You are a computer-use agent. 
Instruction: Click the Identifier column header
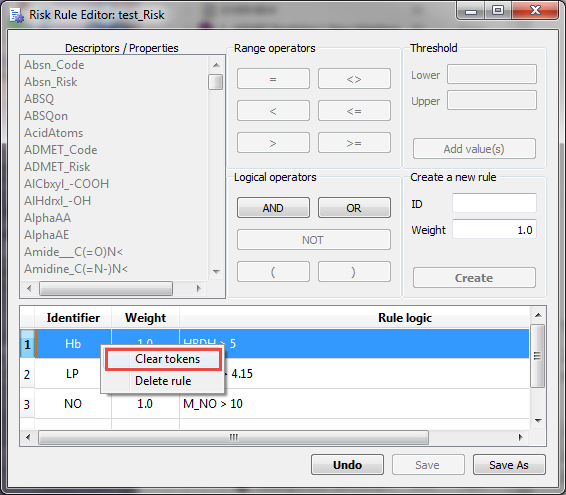pyautogui.click(x=73, y=318)
